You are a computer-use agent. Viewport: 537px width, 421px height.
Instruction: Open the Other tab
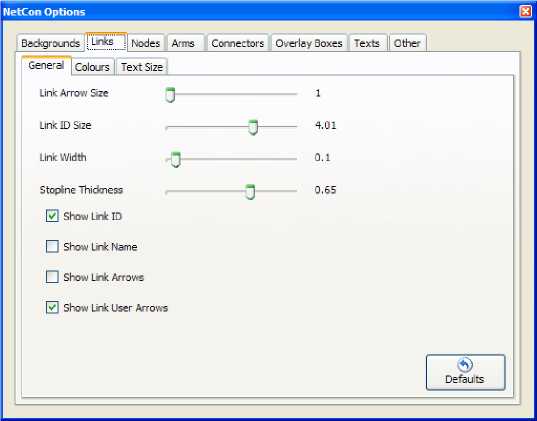coord(408,43)
